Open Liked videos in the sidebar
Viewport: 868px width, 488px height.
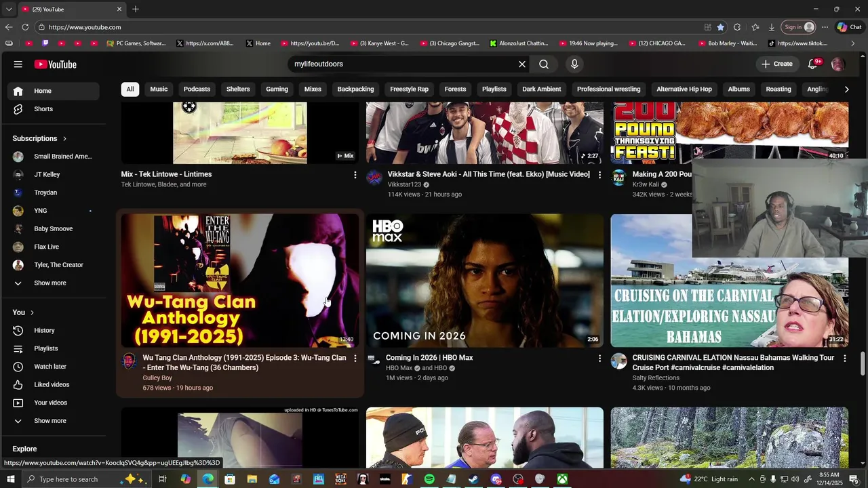coord(53,385)
